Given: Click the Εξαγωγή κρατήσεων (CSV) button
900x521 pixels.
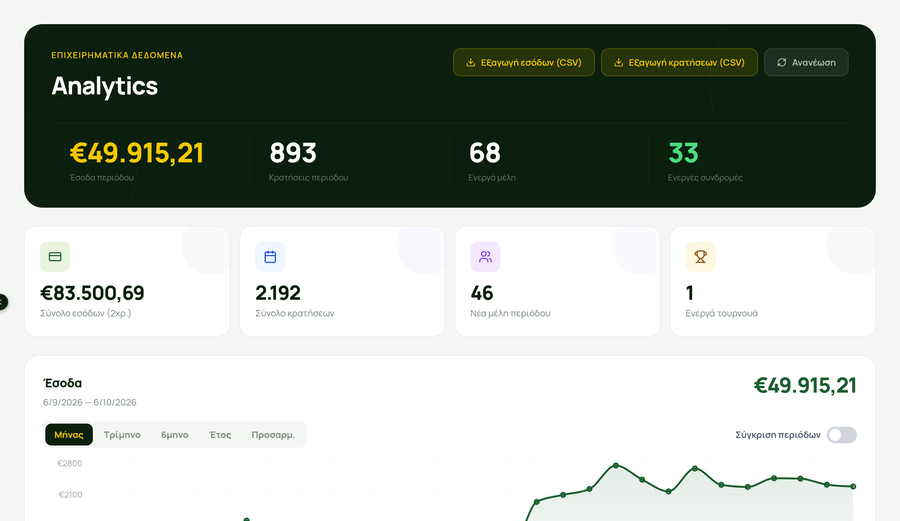Looking at the screenshot, I should coord(679,63).
